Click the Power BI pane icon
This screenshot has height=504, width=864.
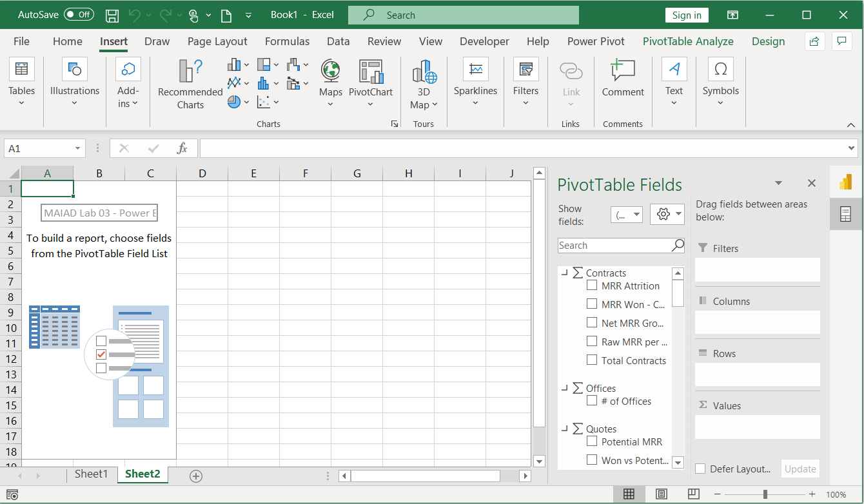click(x=845, y=182)
